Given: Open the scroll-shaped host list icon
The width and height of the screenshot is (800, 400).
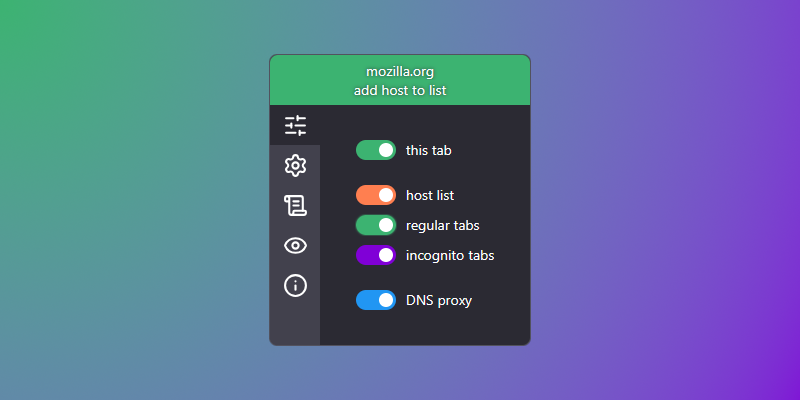Looking at the screenshot, I should (x=295, y=206).
